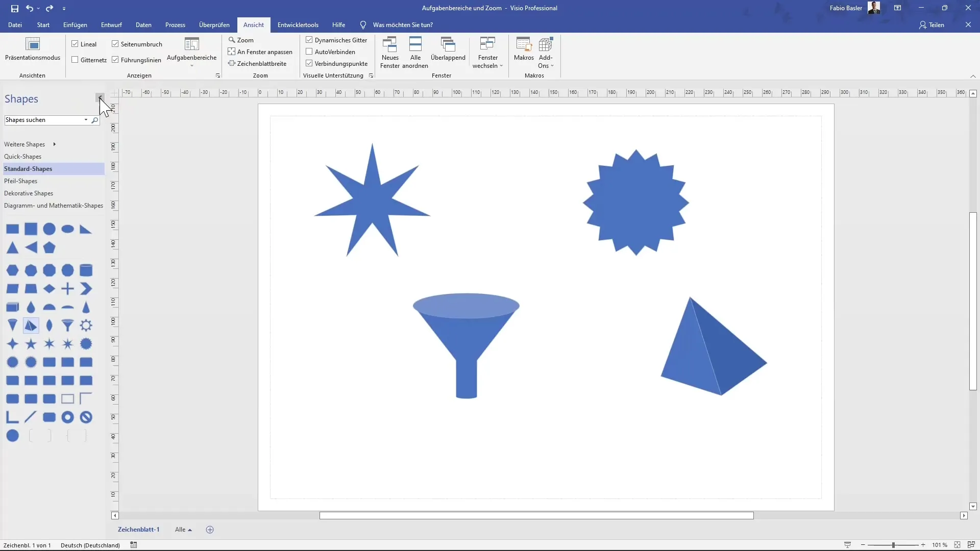
Task: Toggle the AutoVerbinden checkbox
Action: [309, 52]
